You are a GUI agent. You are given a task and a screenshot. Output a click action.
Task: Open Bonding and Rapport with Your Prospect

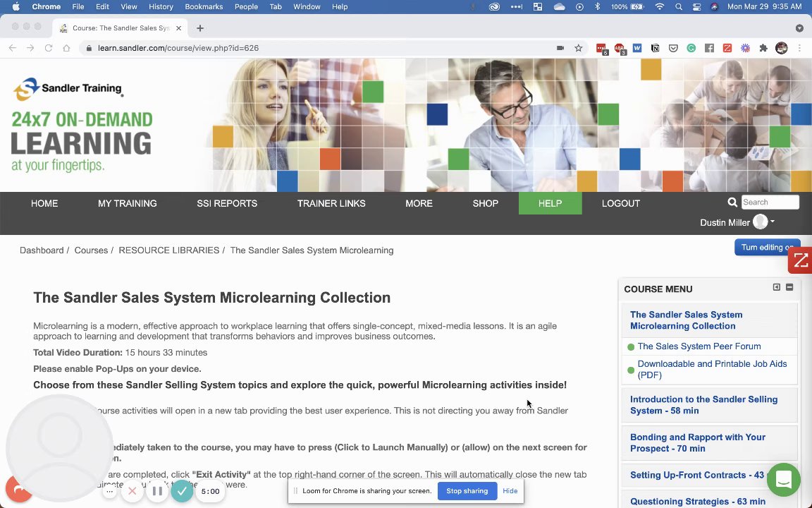(698, 442)
